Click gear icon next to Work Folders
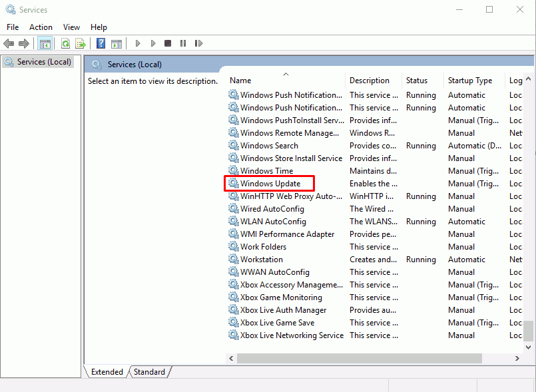The image size is (536, 392). 234,246
